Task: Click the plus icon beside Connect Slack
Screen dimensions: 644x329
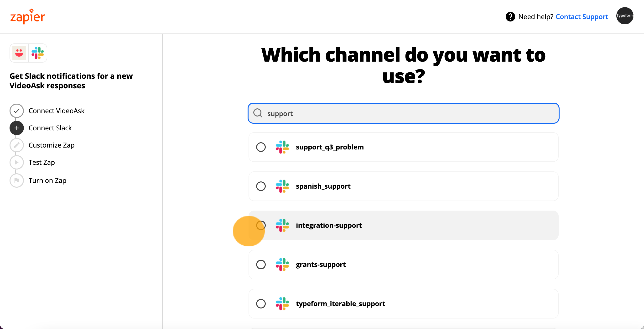Action: [16, 128]
